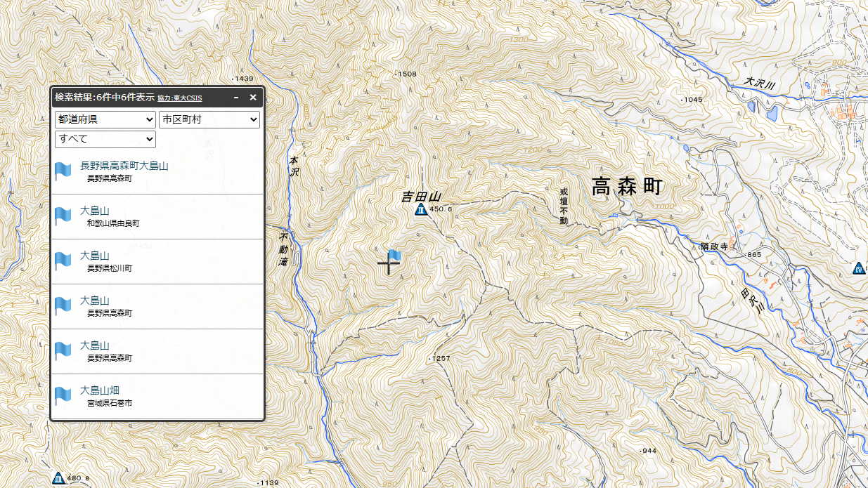868x488 pixels.
Task: Click the triangulation icon at the map's right edge
Action: (x=859, y=268)
